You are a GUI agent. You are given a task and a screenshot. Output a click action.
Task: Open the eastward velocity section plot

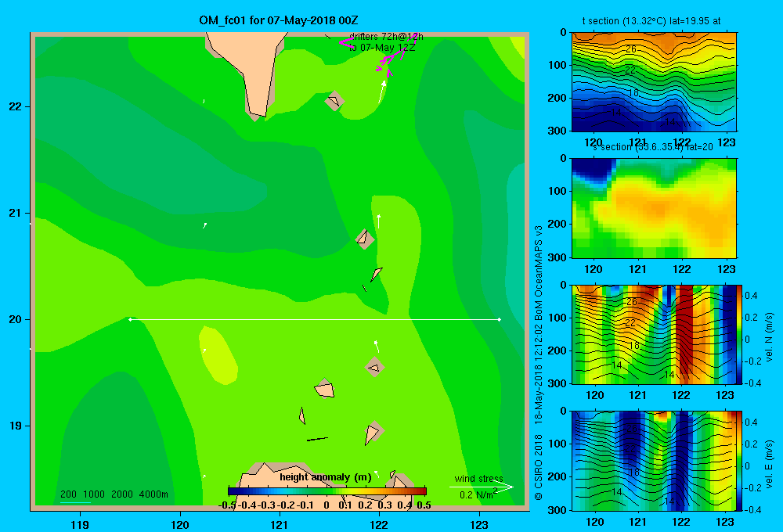[654, 461]
